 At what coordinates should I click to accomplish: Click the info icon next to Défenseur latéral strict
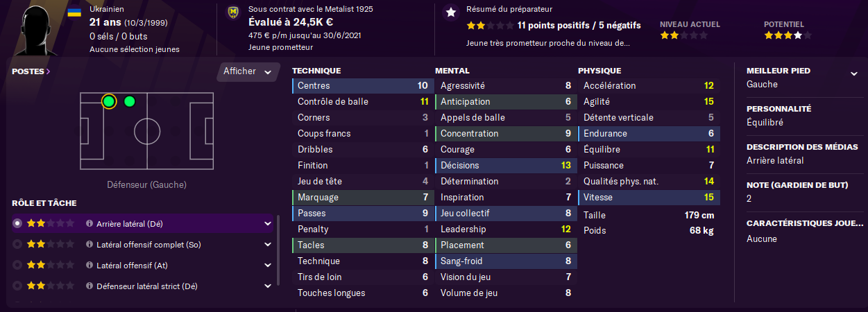(90, 286)
